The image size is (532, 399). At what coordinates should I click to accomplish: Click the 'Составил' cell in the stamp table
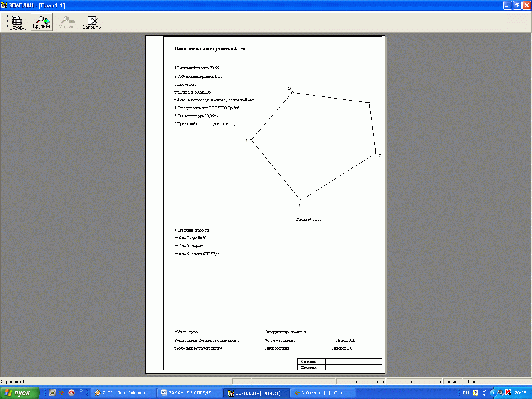[x=311, y=362]
